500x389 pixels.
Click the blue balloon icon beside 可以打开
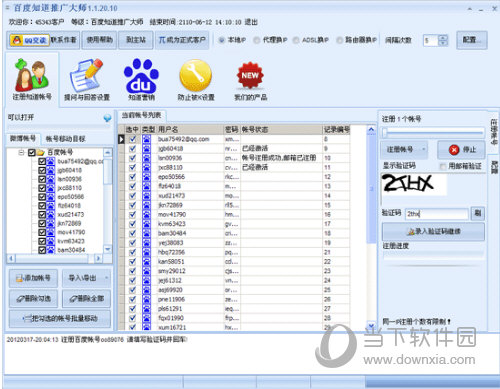(107, 118)
